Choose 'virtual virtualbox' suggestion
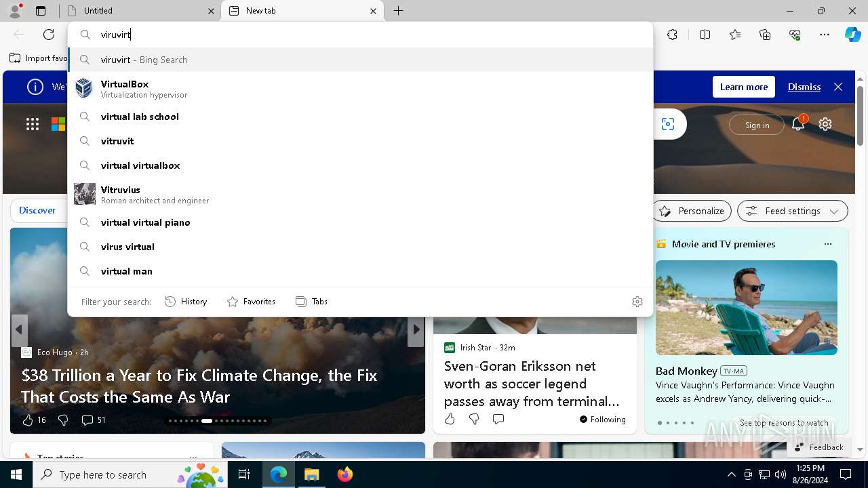The image size is (868, 488). pyautogui.click(x=360, y=165)
